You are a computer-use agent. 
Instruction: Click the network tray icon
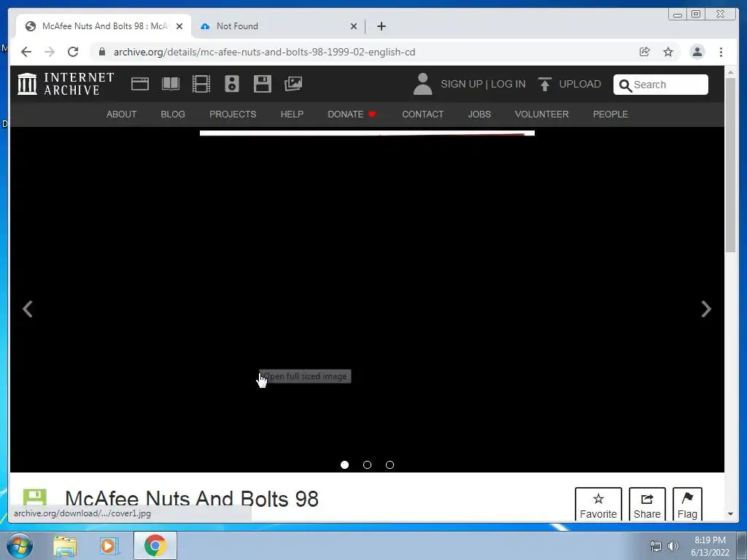(x=656, y=546)
